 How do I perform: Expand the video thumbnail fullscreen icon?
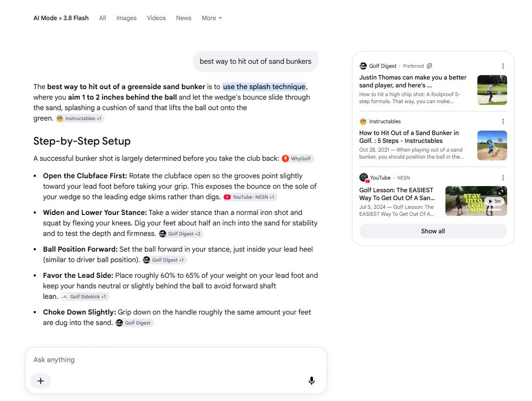(501, 192)
